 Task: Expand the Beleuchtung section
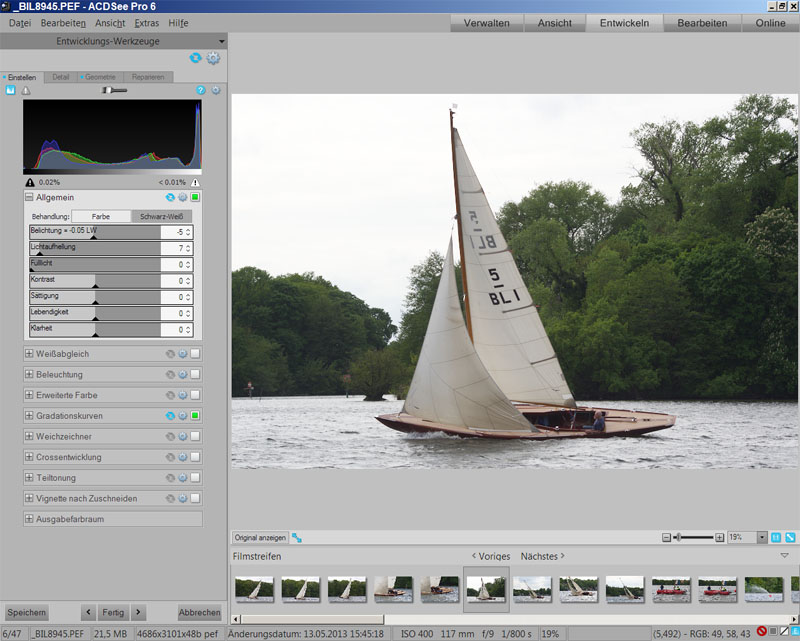click(29, 374)
